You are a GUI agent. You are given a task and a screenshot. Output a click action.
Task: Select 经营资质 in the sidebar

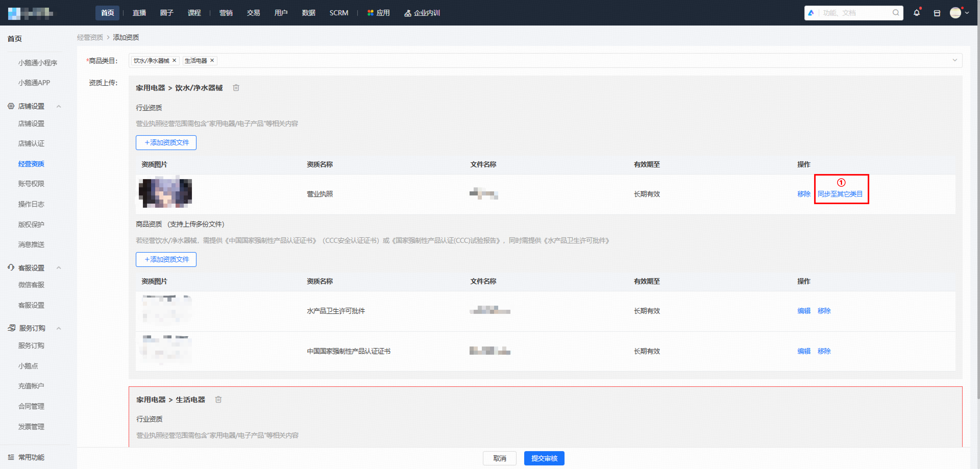pos(31,164)
